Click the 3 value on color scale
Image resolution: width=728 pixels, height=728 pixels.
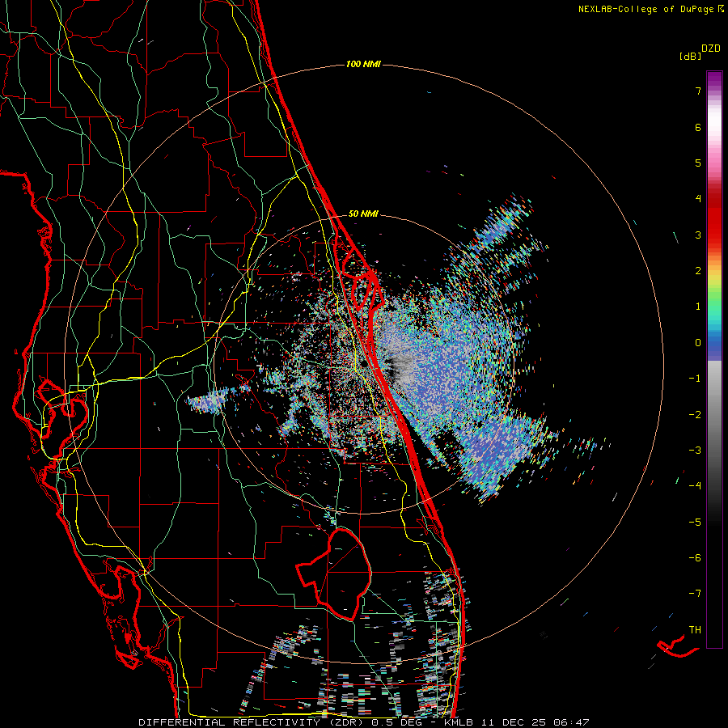click(698, 235)
